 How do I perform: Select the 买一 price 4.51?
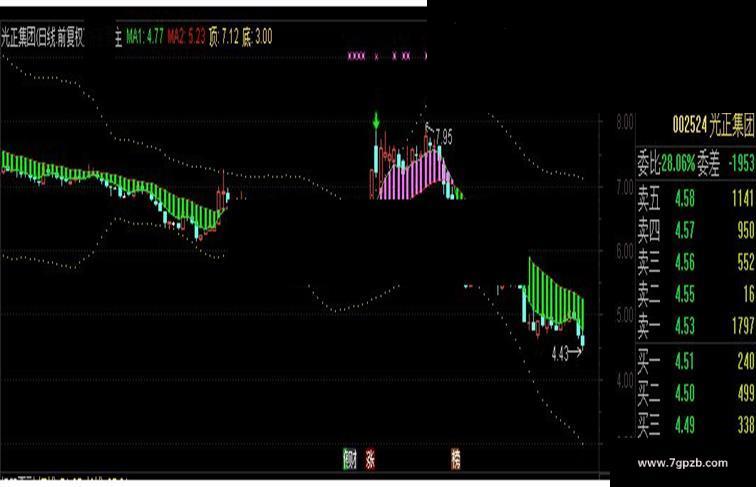(685, 362)
